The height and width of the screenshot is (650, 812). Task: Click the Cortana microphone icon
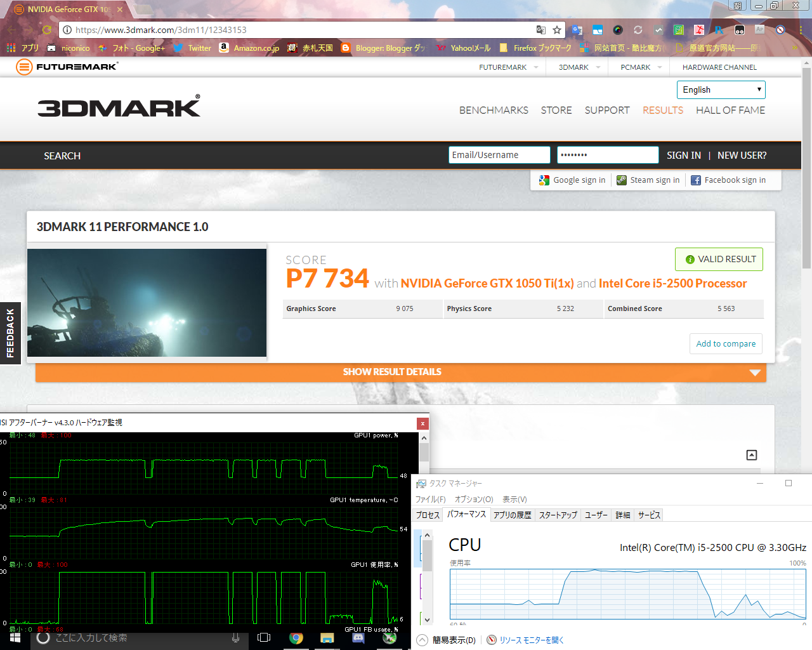[x=235, y=638]
